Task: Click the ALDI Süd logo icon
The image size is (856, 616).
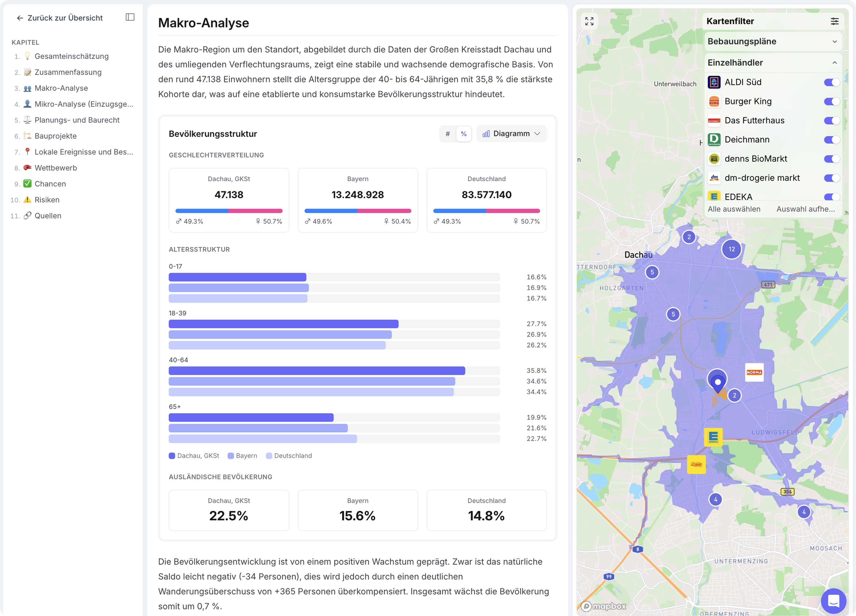Action: 714,82
